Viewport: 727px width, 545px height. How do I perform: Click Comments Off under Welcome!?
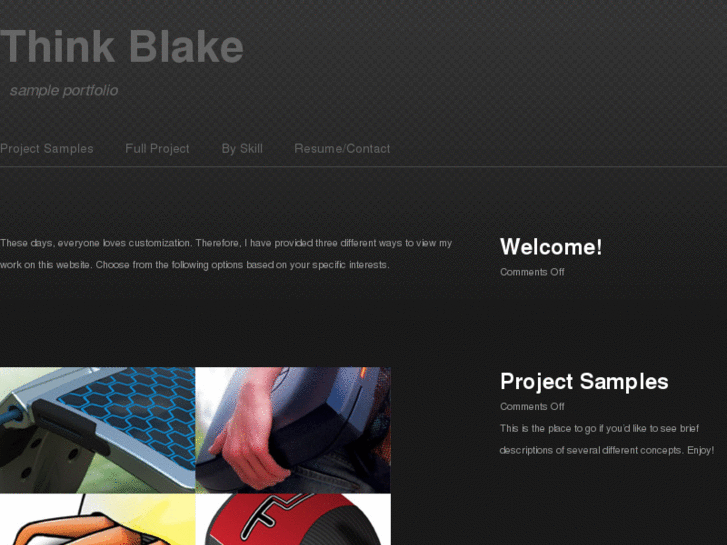tap(532, 272)
